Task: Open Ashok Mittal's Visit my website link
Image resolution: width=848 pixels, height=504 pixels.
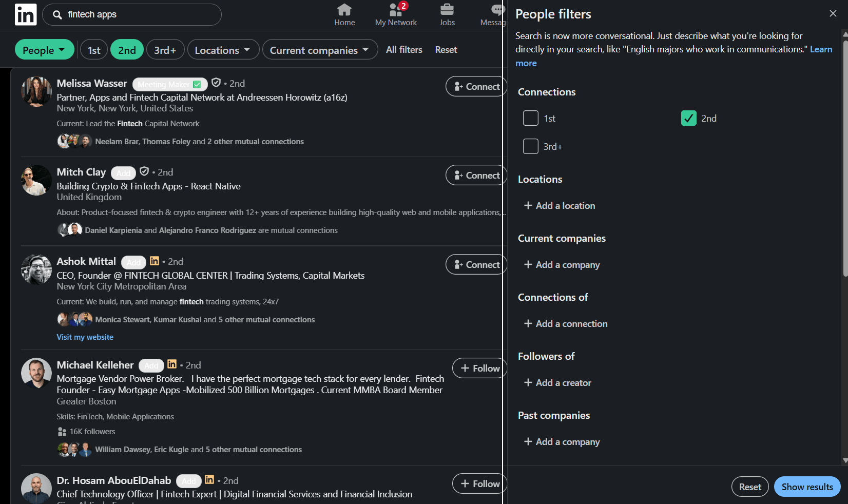Action: click(85, 337)
